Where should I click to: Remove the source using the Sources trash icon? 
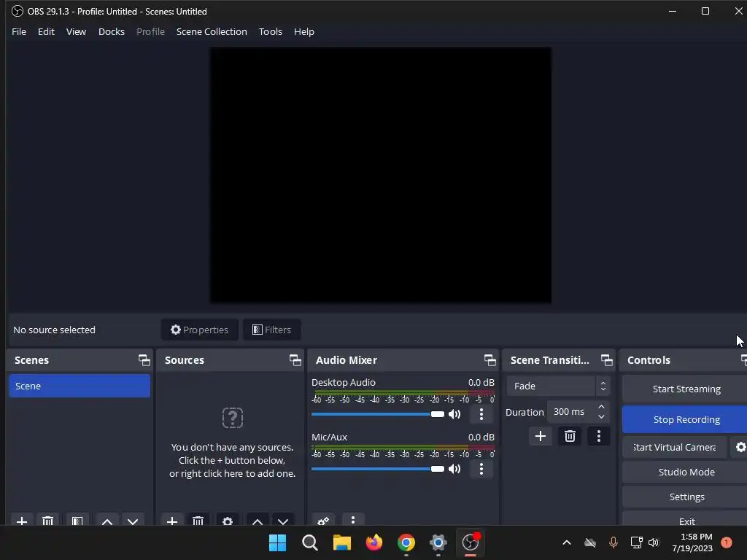pyautogui.click(x=198, y=521)
